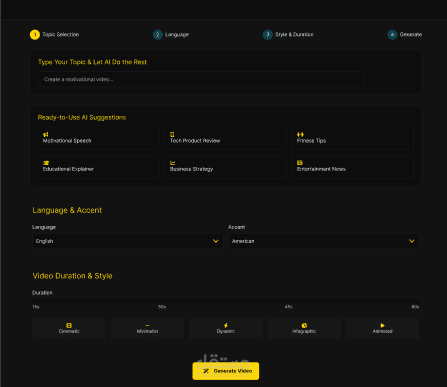Viewport: 447px width, 387px height.
Task: Choose the Entertainment News suggestion card
Action: point(353,166)
